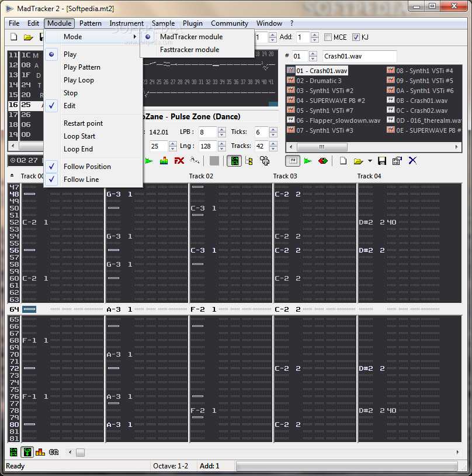This screenshot has width=472, height=476.
Task: Click the automation envelope icon
Action: click(x=195, y=160)
